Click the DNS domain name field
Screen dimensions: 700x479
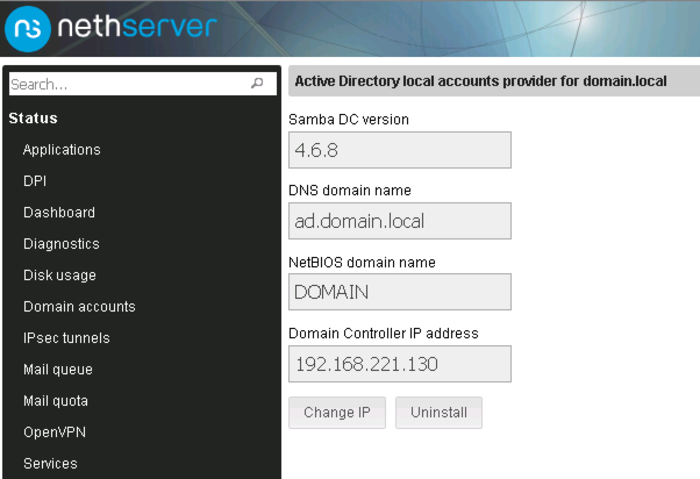click(x=400, y=221)
